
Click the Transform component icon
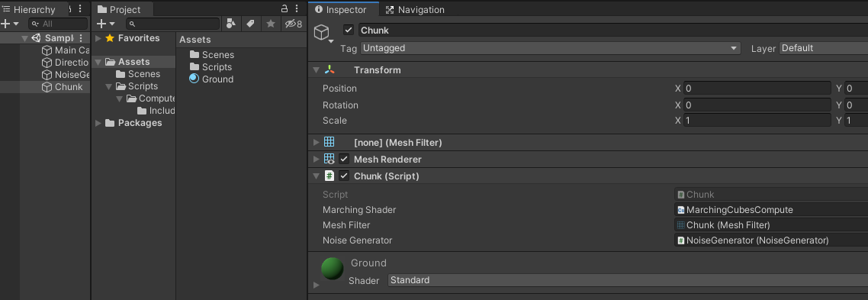(330, 70)
